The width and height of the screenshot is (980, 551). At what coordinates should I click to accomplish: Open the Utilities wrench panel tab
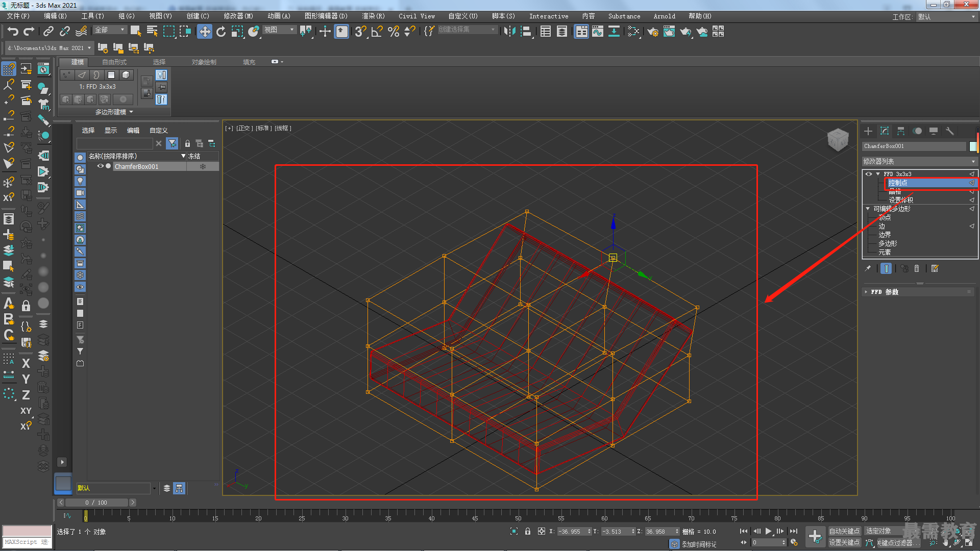tap(950, 131)
